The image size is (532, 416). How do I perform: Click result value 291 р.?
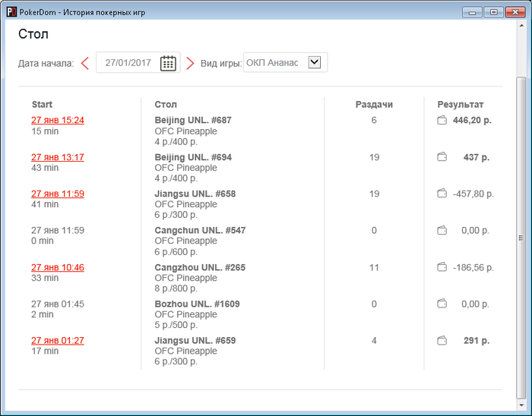[x=477, y=340]
